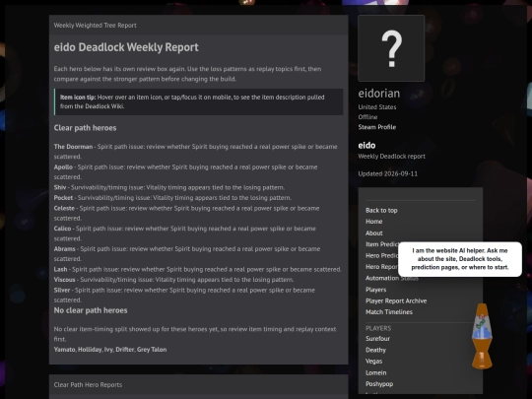Select player Surefour in sidebar

tap(377, 339)
